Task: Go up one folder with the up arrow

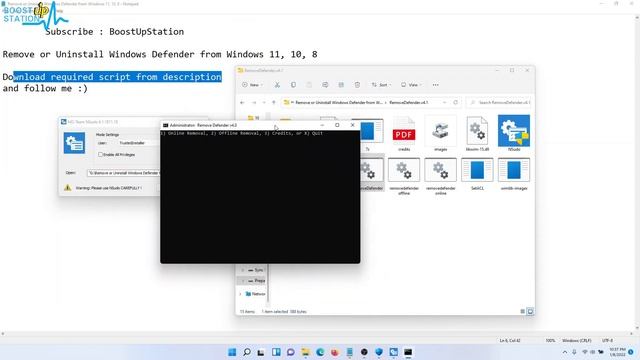Action: point(274,102)
